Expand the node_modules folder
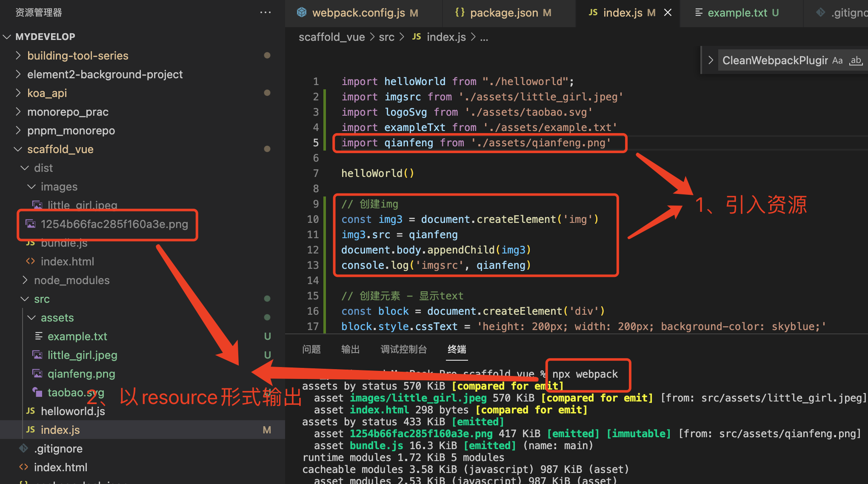This screenshot has width=868, height=484. (71, 280)
